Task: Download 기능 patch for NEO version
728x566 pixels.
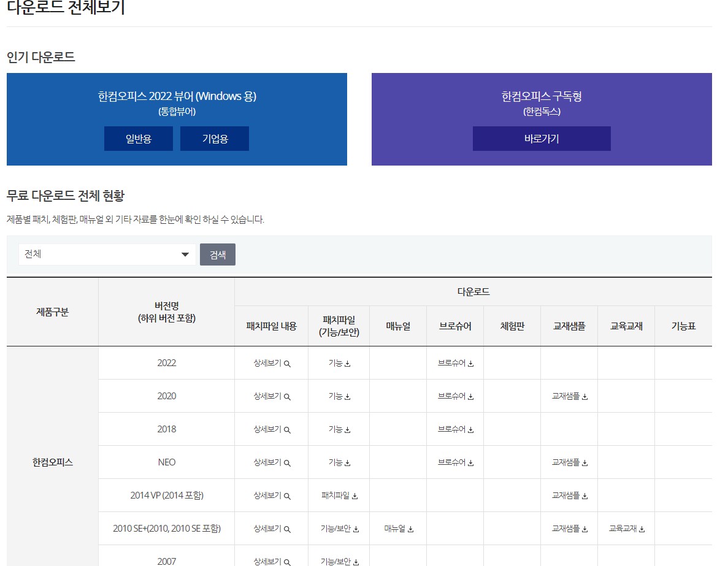Action: coord(339,462)
